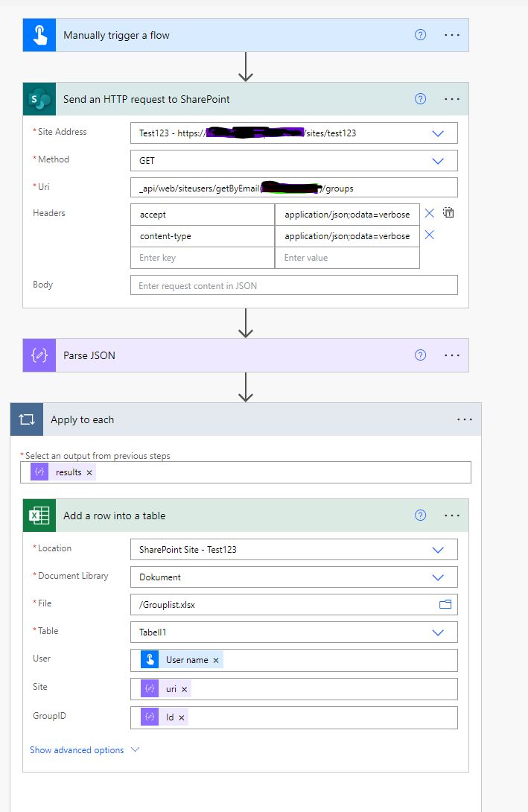Open ellipsis menu of SharePoint HTTP request step
528x812 pixels.
point(452,99)
